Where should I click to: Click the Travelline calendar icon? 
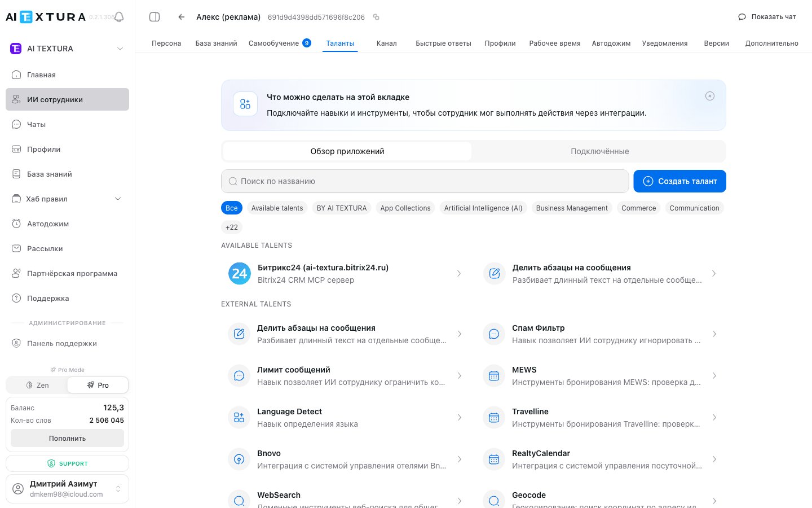pyautogui.click(x=494, y=418)
